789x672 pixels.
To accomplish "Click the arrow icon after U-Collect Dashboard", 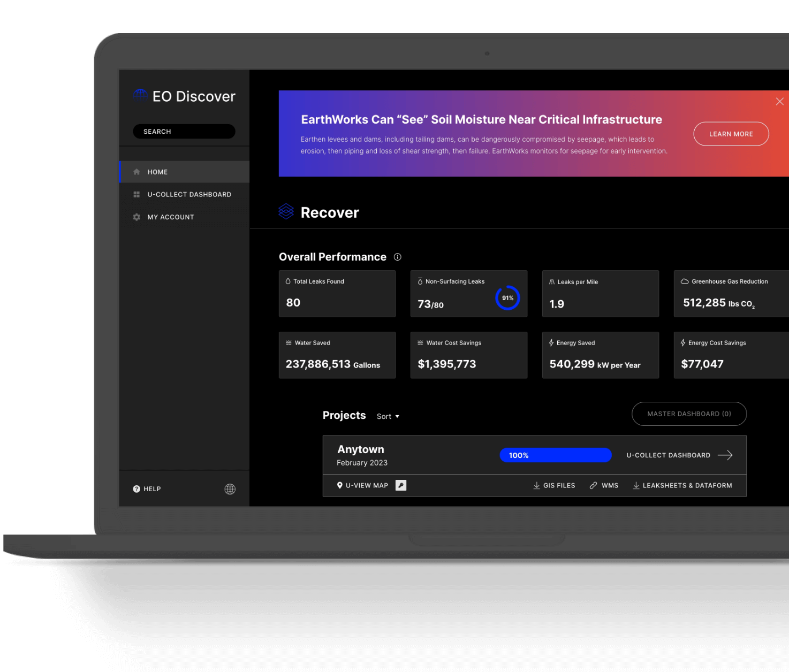I will [725, 455].
